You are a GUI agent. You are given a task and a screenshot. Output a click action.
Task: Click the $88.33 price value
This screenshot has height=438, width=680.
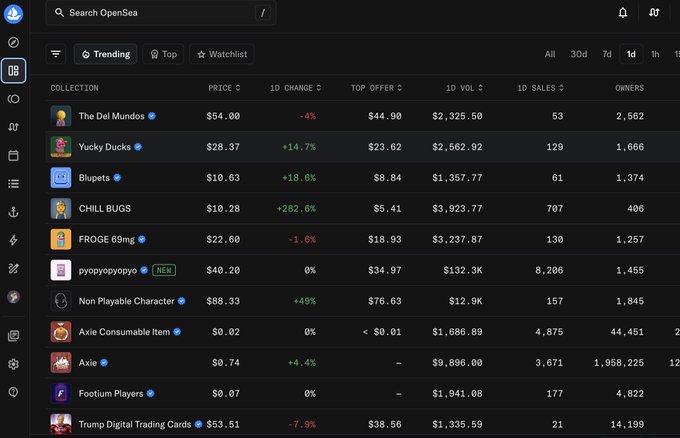(x=223, y=301)
